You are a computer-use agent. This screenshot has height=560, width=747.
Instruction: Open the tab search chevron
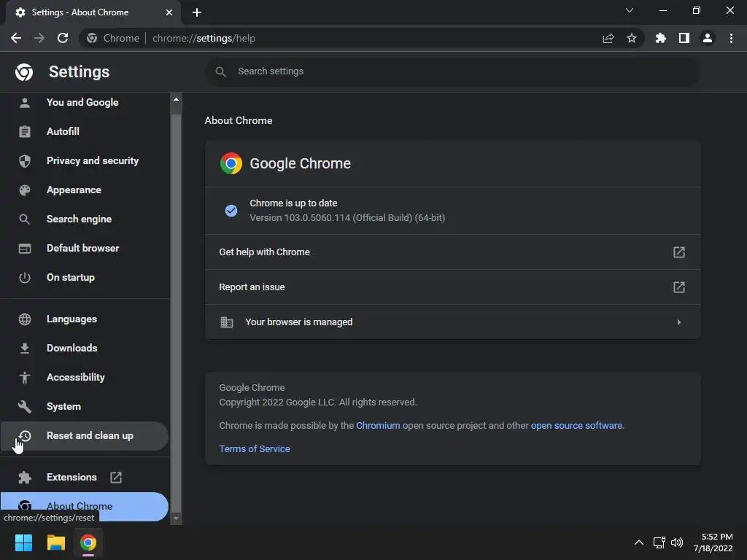pos(630,10)
